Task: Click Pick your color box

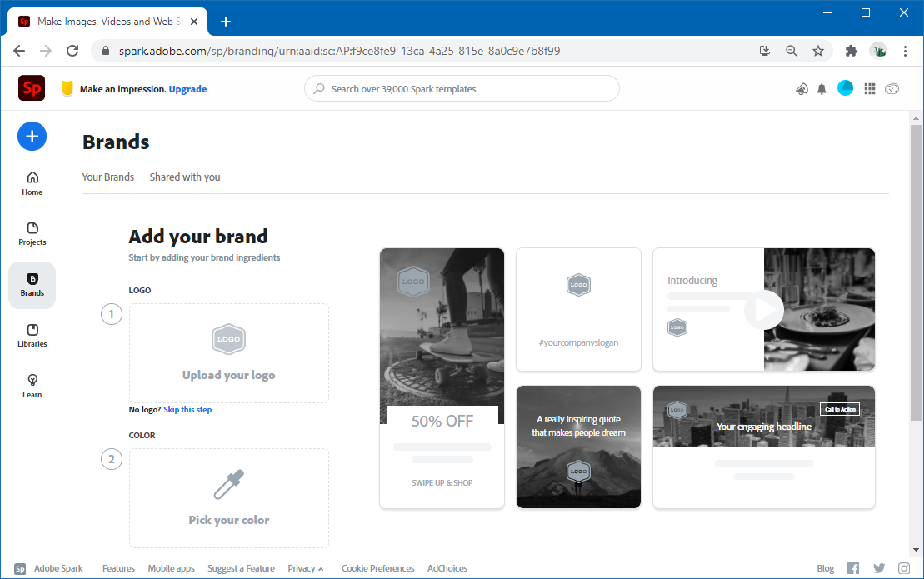Action: point(229,497)
